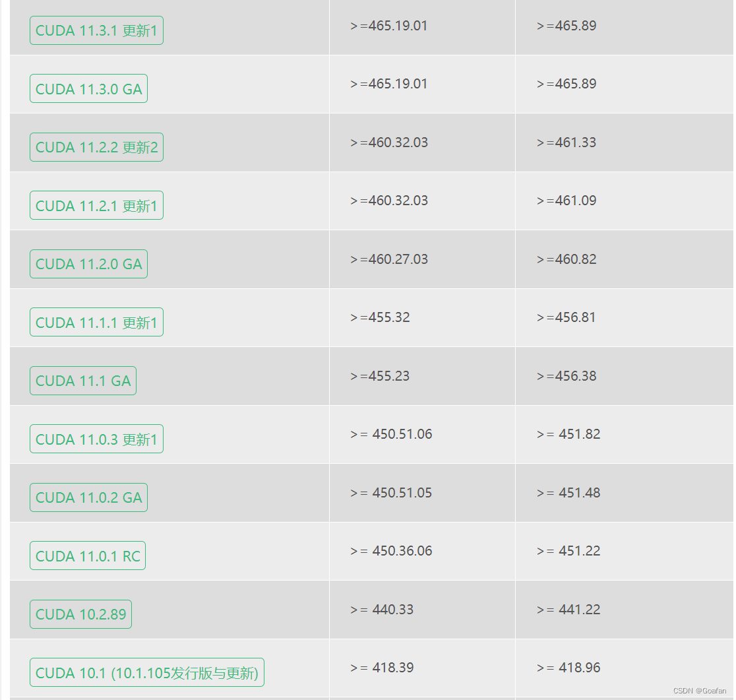Open the CUDA 11.1.1 更新1 link
This screenshot has width=736, height=700.
96,323
